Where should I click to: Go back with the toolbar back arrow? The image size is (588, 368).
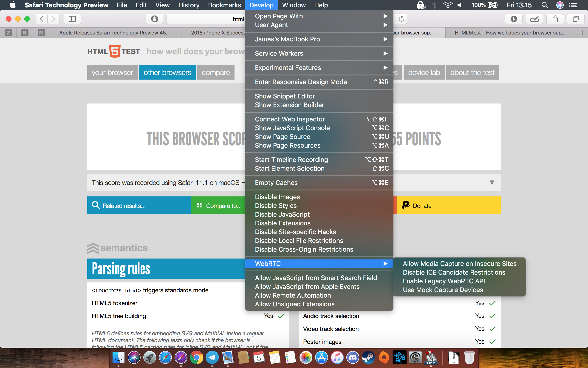pos(42,19)
